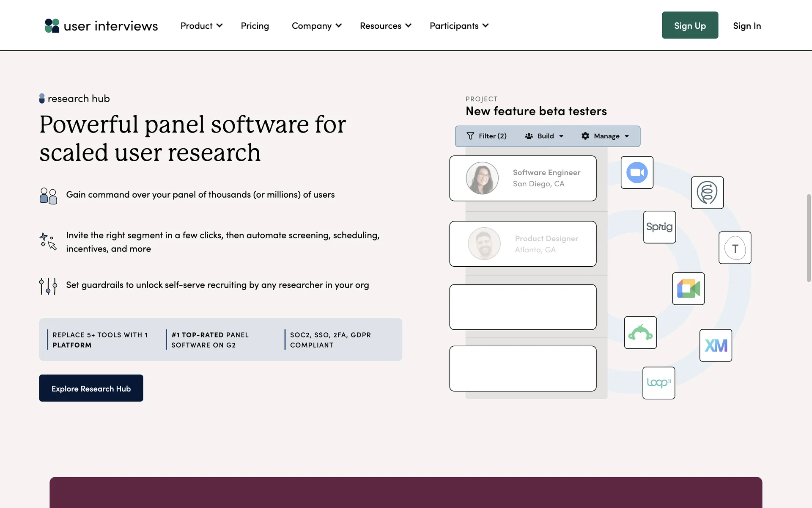Expand the Product menu
The height and width of the screenshot is (508, 812).
[201, 26]
